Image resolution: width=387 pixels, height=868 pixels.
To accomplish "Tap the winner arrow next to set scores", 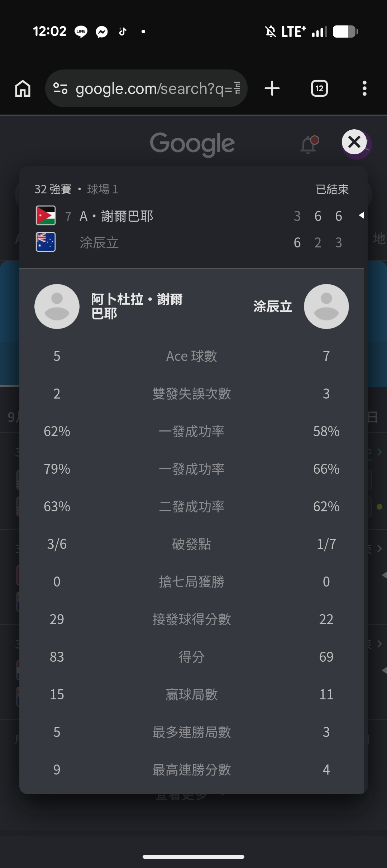I will 362,215.
